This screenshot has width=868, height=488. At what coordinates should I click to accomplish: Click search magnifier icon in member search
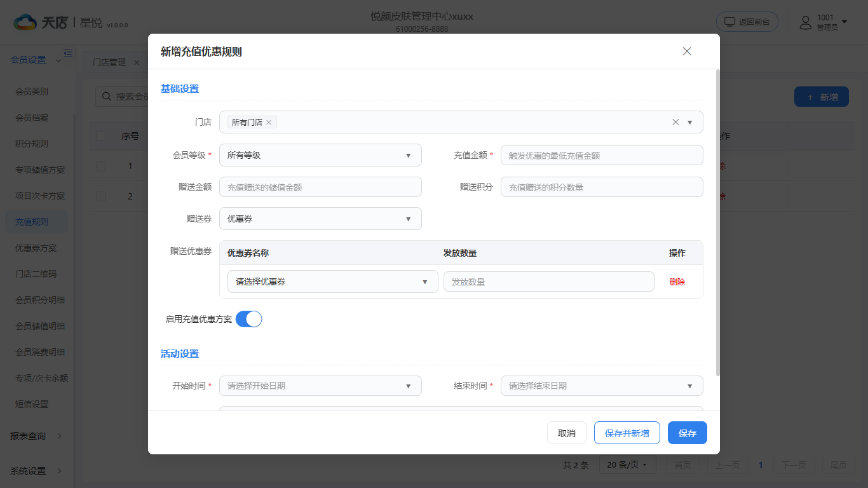coord(106,97)
